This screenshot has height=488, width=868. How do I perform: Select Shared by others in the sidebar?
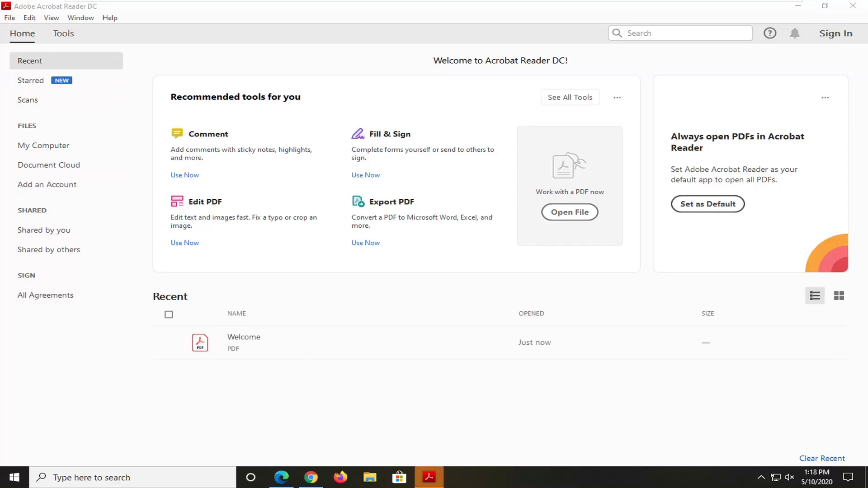48,249
